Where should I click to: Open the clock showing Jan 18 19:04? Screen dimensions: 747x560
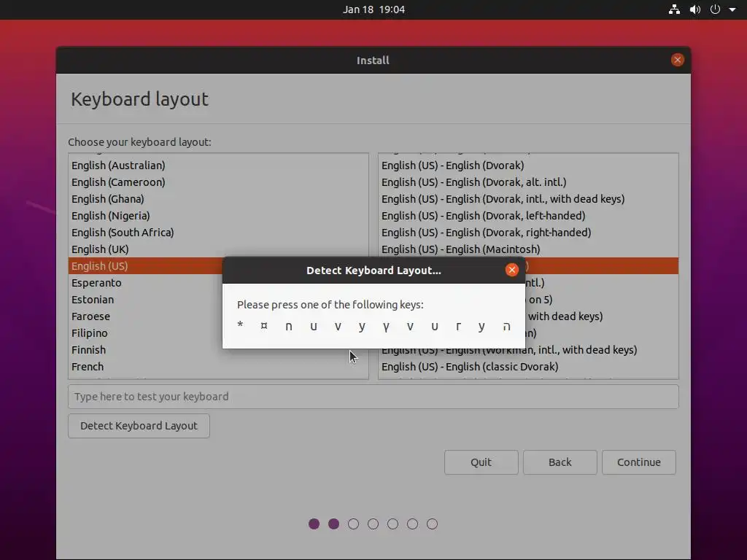tap(373, 9)
